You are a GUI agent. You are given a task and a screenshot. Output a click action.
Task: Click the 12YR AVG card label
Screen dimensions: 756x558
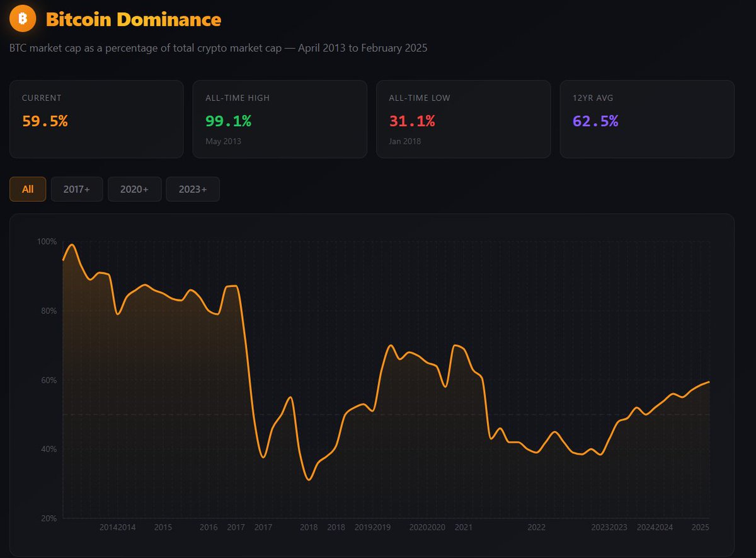[593, 98]
